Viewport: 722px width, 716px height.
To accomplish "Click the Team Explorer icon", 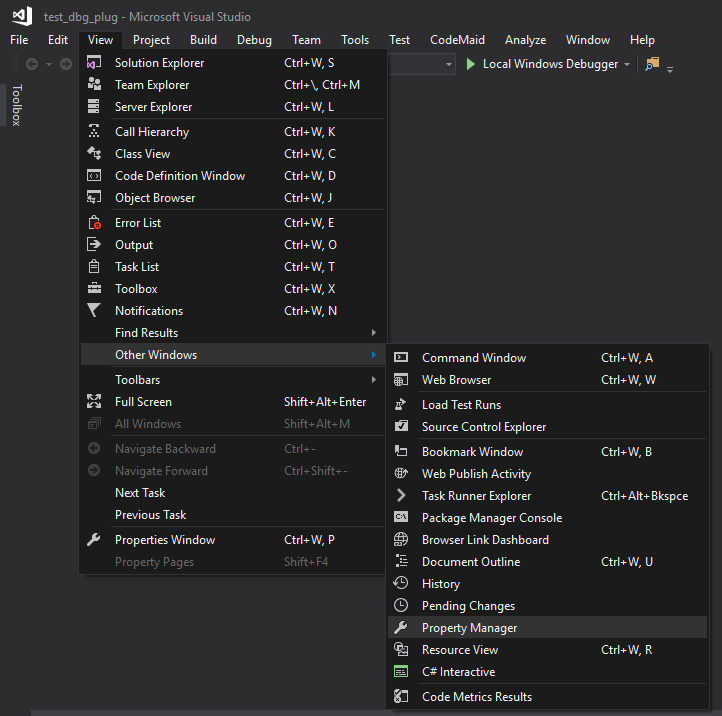I will pyautogui.click(x=94, y=84).
